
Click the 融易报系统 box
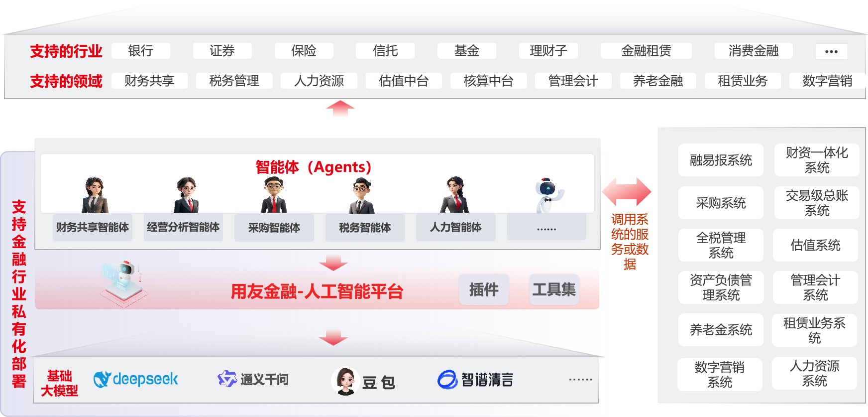(721, 160)
